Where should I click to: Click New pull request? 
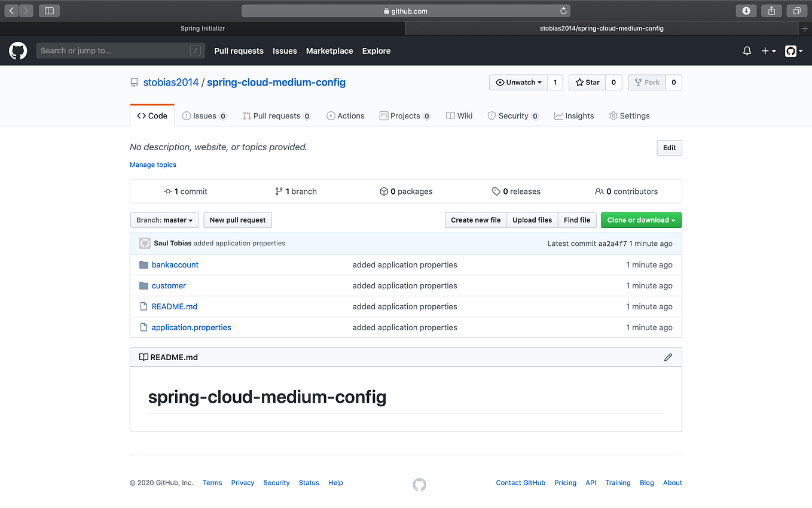coord(237,220)
